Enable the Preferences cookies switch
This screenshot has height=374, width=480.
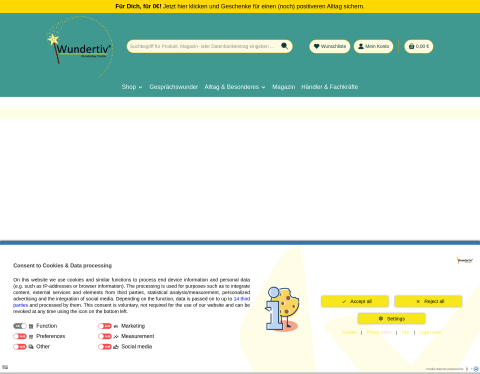(x=20, y=336)
